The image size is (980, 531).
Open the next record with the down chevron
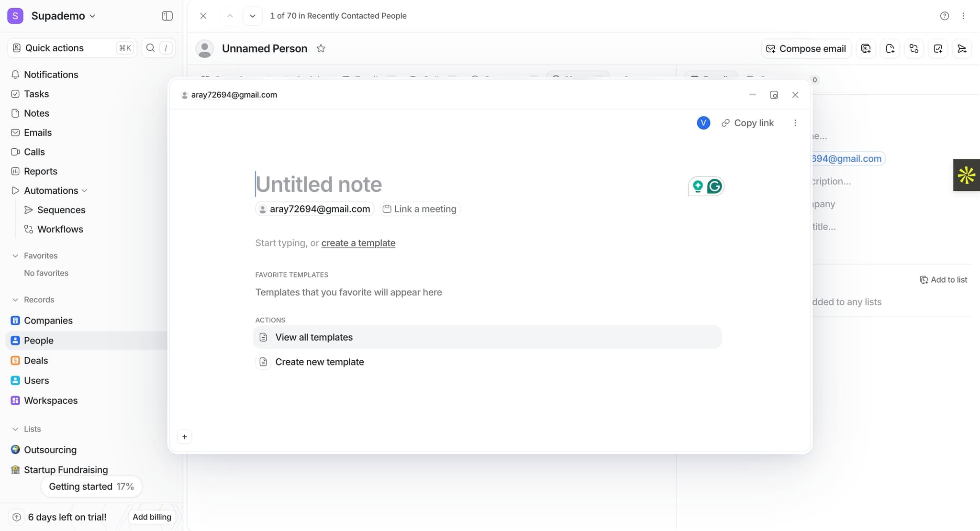coord(252,15)
